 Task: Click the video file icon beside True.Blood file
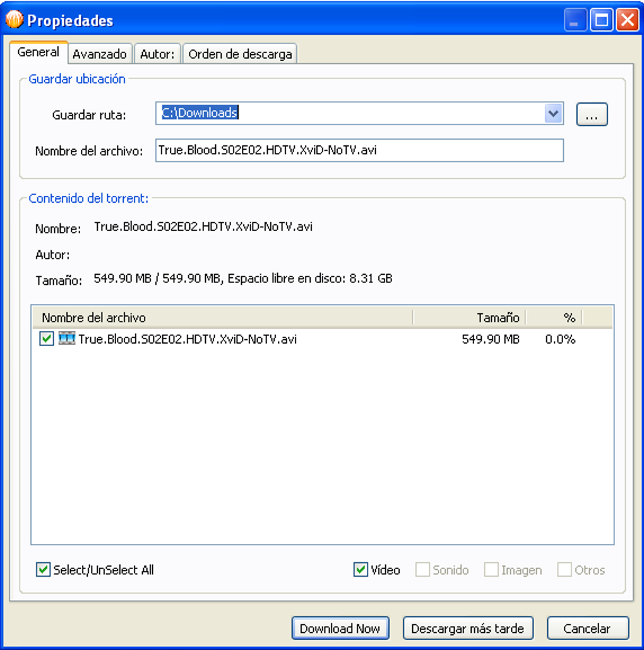[67, 339]
